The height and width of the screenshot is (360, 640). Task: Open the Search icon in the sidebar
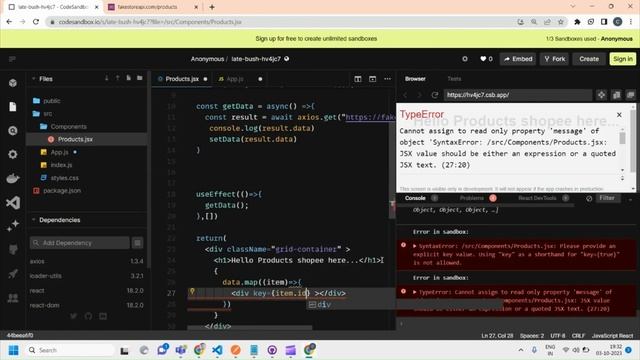click(13, 131)
